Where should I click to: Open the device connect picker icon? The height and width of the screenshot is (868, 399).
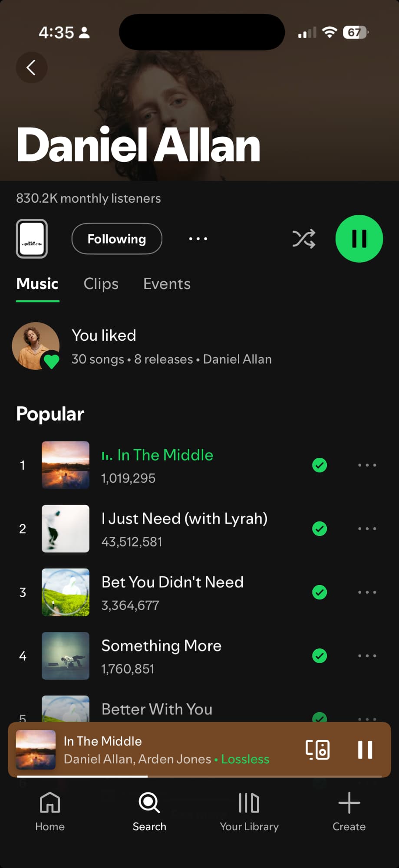(x=318, y=750)
